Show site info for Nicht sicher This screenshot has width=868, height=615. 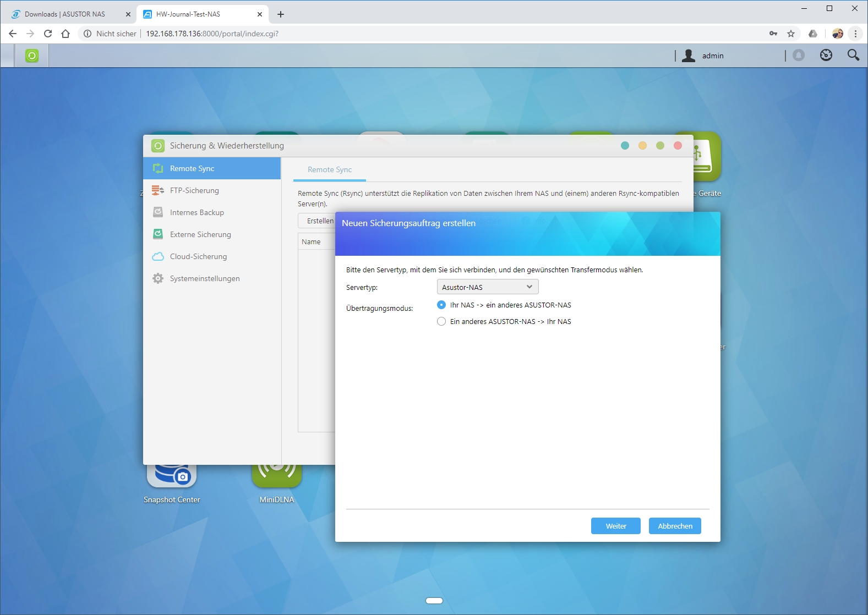pyautogui.click(x=110, y=34)
